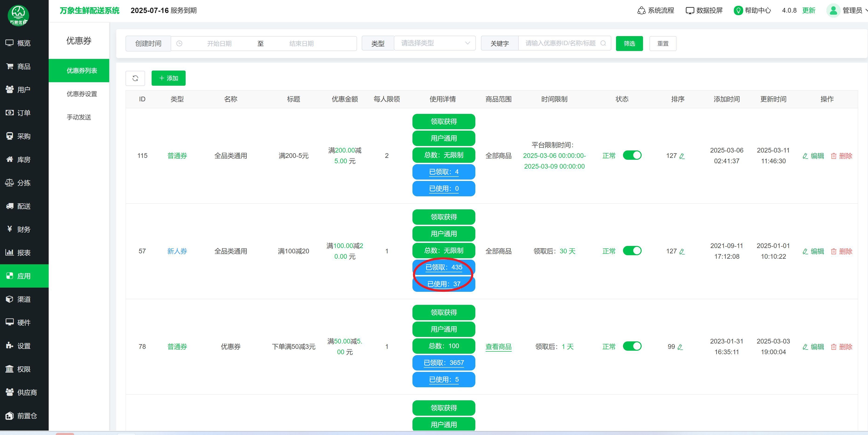Screen dimensions: 868x435
Task: Open the 帮助中心 help center icon
Action: click(738, 10)
